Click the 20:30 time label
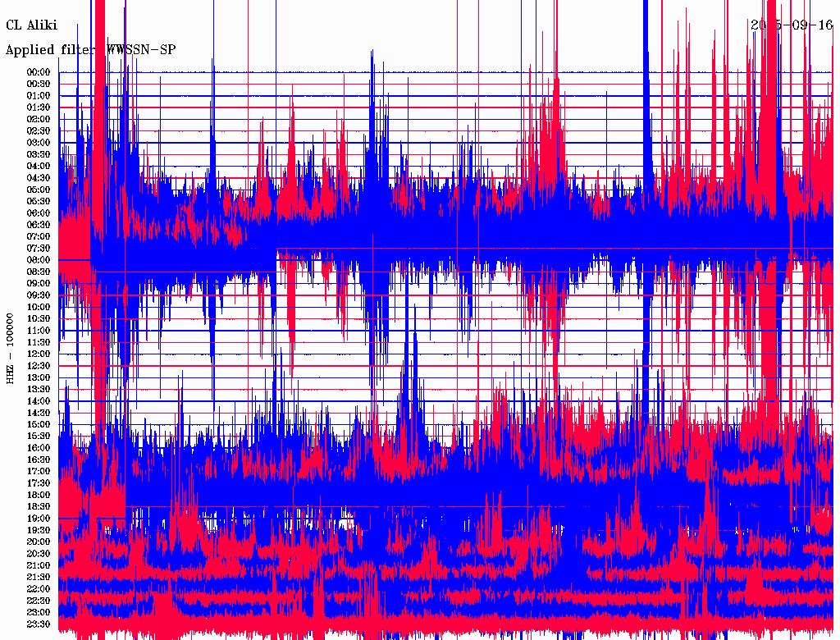Image resolution: width=840 pixels, height=640 pixels. click(39, 554)
